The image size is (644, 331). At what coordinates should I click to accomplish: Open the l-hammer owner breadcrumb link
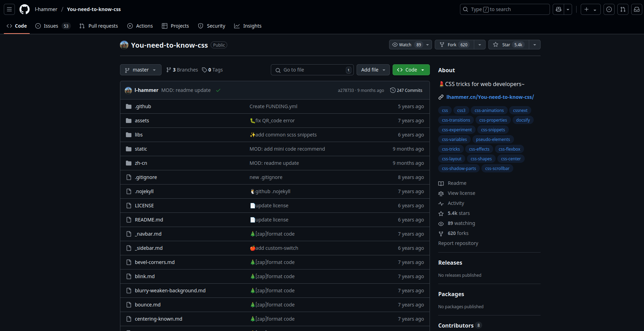(x=46, y=9)
